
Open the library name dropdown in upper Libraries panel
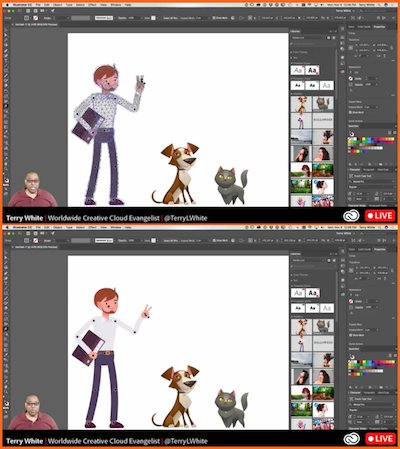(308, 38)
